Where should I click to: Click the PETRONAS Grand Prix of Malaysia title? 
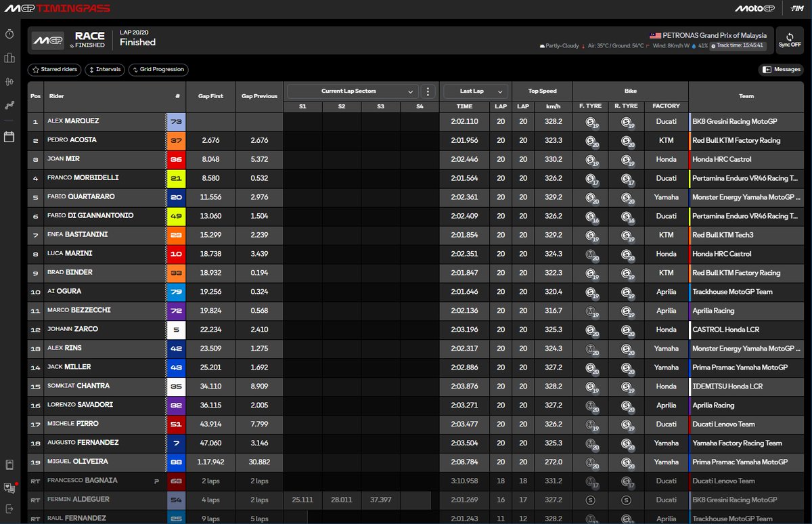point(715,35)
